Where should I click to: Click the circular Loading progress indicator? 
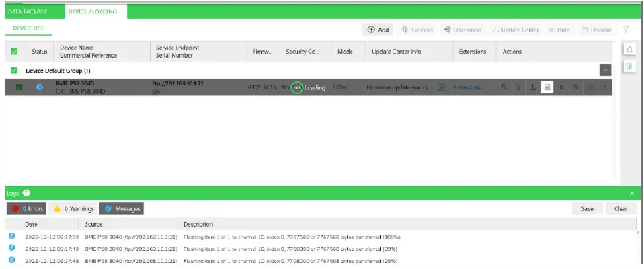pos(297,87)
